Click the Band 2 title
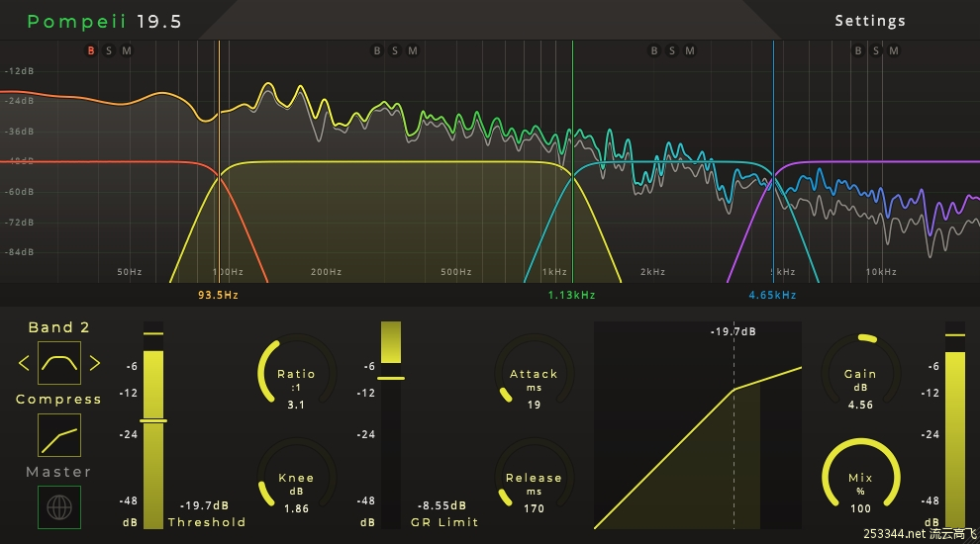Image resolution: width=980 pixels, height=544 pixels. tap(58, 327)
